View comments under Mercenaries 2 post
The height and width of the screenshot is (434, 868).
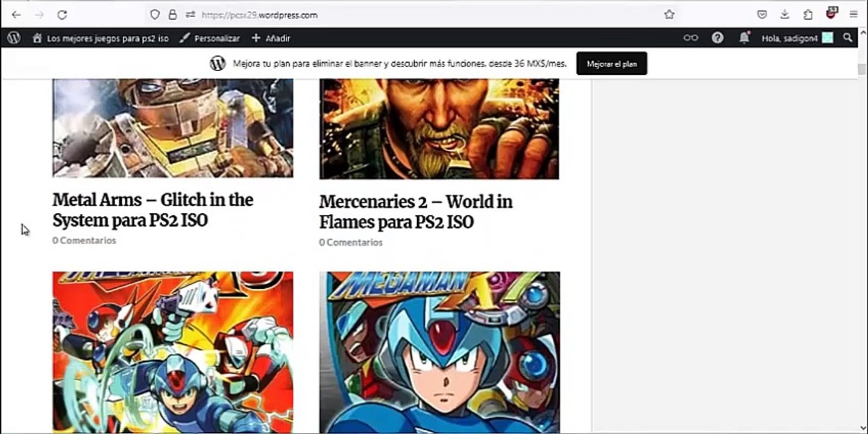pyautogui.click(x=351, y=242)
